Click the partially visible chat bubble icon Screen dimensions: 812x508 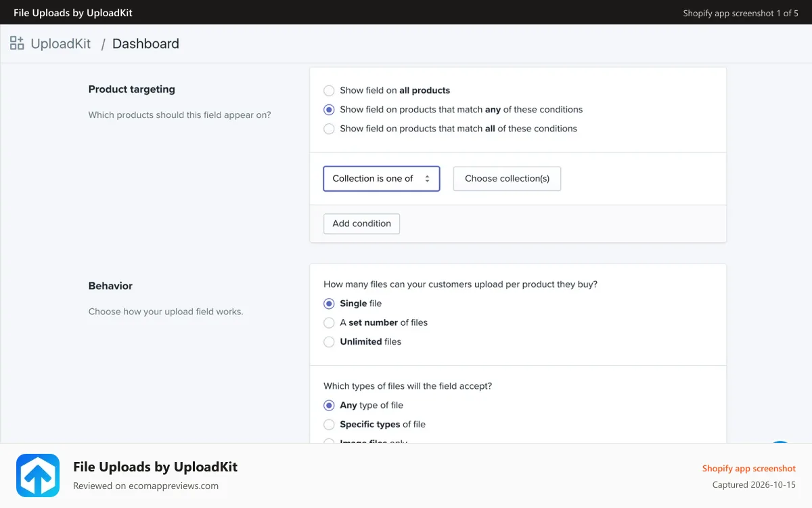pyautogui.click(x=780, y=442)
